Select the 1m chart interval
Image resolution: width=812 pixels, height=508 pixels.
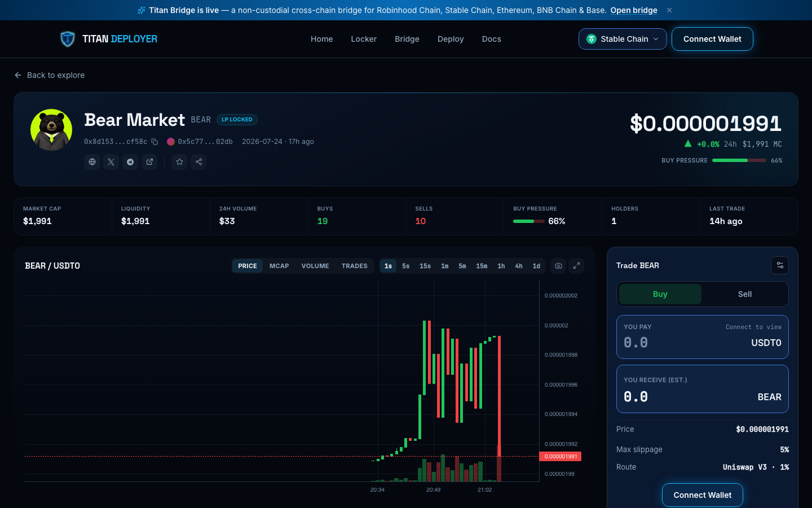445,266
